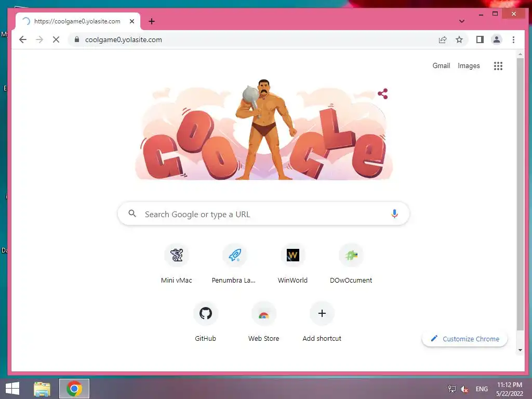This screenshot has width=532, height=399.
Task: Click the Google Doodle wrestler image
Action: point(263,129)
